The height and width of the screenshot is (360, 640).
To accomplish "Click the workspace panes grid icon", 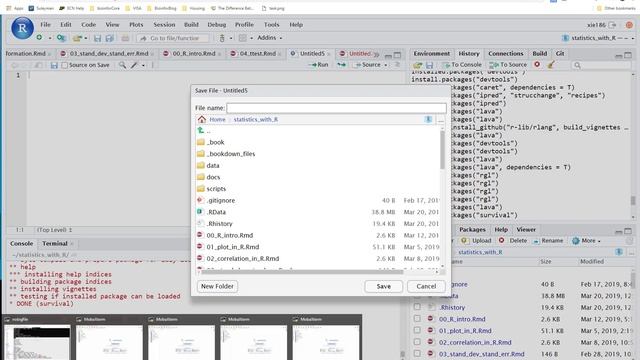I will (242, 38).
